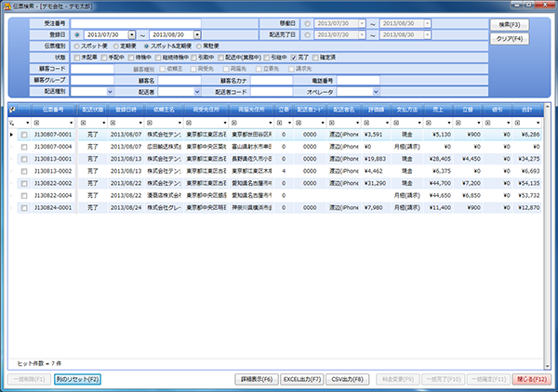Tick the checkbox for row J130807-0001
Image resolution: width=558 pixels, height=392 pixels.
pos(24,135)
